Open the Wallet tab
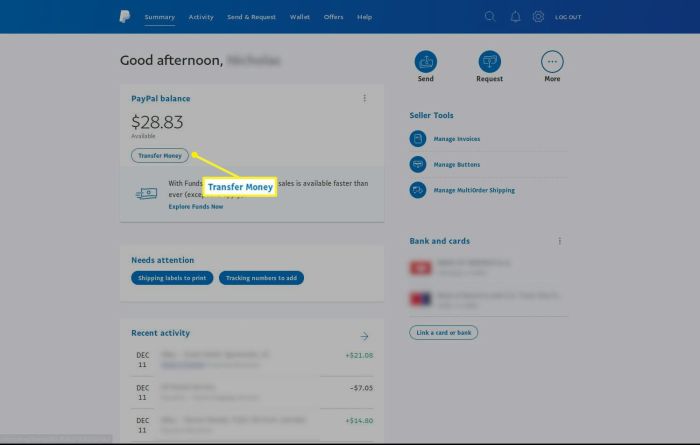This screenshot has width=700, height=445. (300, 17)
